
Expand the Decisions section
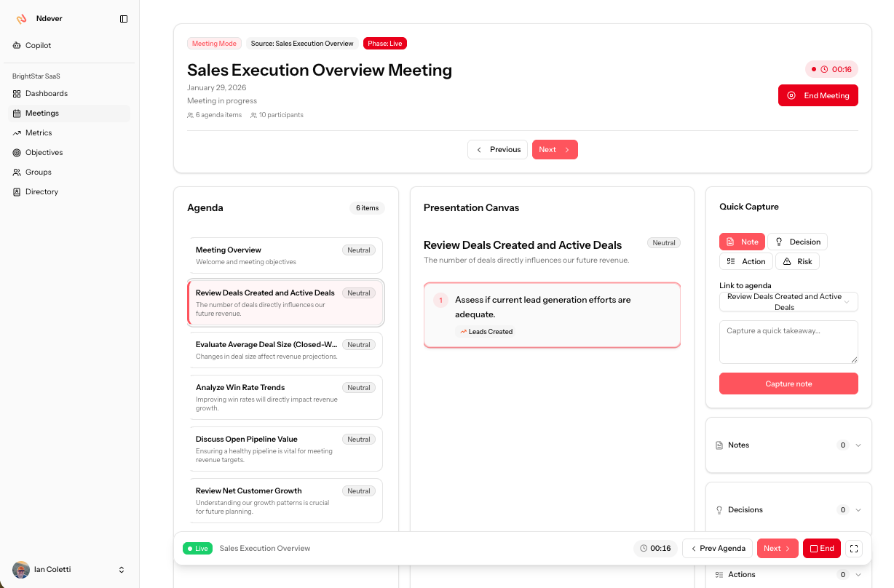(x=788, y=510)
